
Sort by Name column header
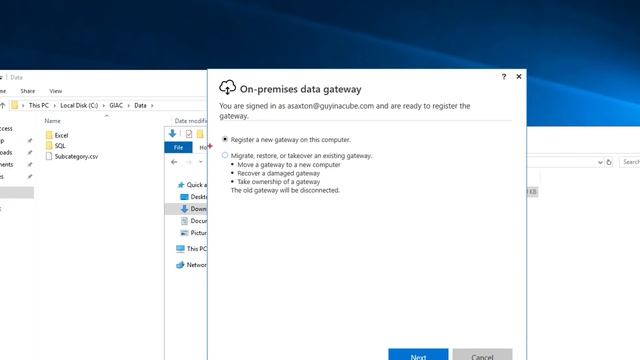pos(53,121)
